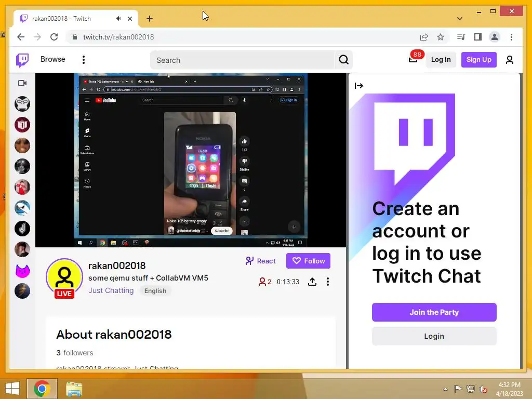Open the clock showing 4:32 PM
The height and width of the screenshot is (399, 532).
point(509,389)
